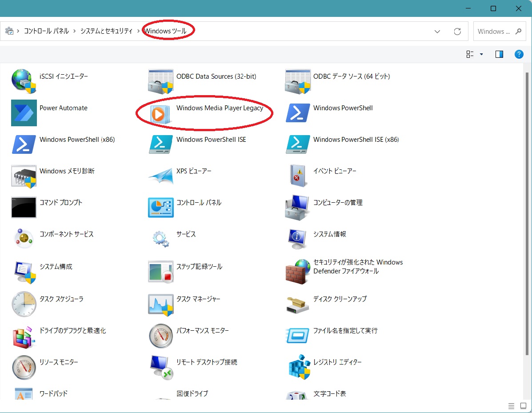Toggle the preview pane button

[499, 54]
